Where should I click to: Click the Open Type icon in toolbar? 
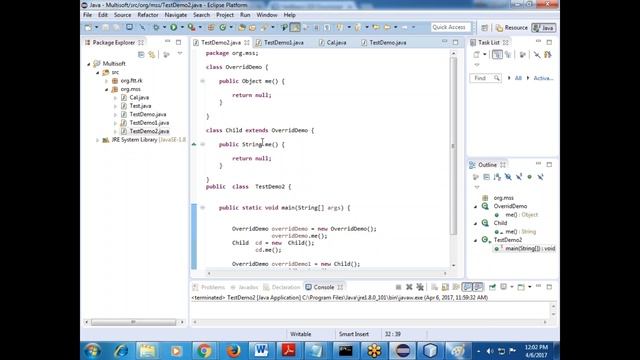[x=242, y=27]
